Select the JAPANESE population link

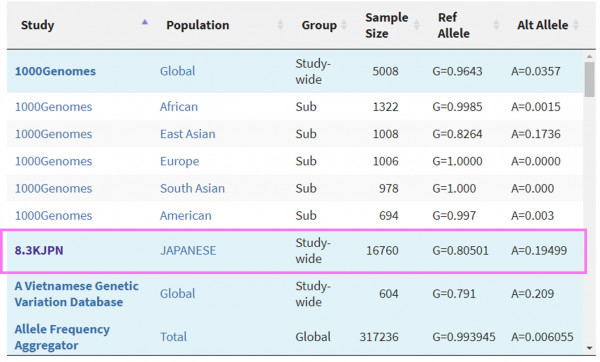tap(188, 250)
